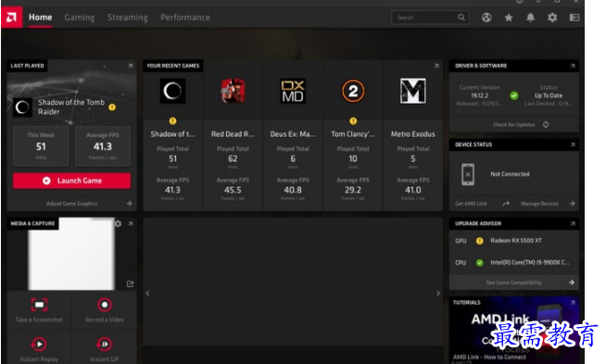Click the AMD logo icon
Image resolution: width=606 pixels, height=364 pixels.
click(12, 18)
